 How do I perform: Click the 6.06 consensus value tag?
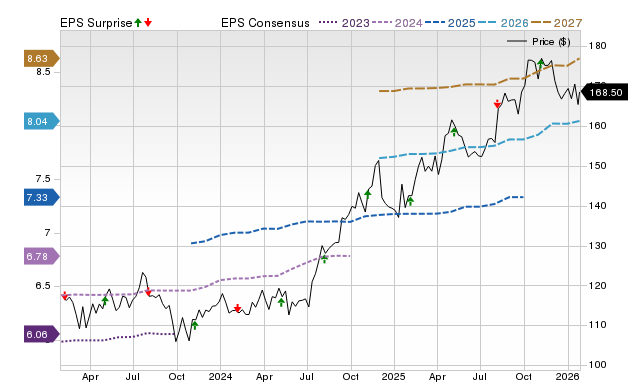pos(42,335)
